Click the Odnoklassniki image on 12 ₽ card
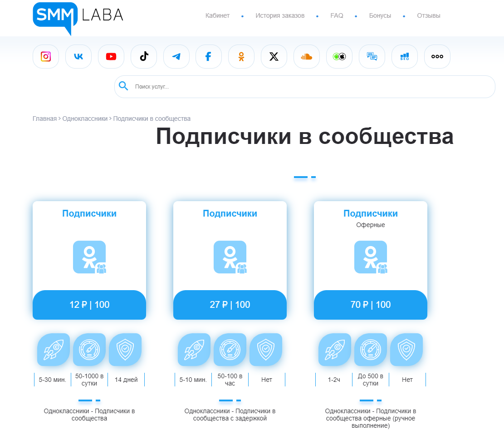 [x=89, y=257]
